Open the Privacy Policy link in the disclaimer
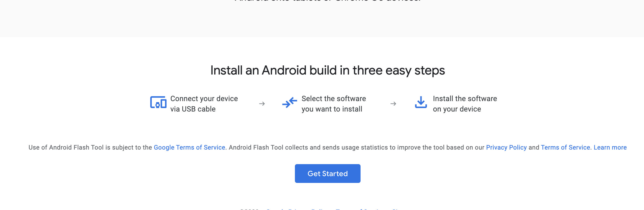Viewport: 644px width, 210px height. 506,147
